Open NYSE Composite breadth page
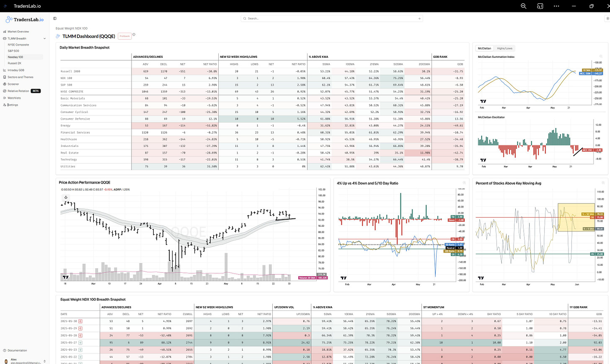610x364 pixels. (x=18, y=45)
